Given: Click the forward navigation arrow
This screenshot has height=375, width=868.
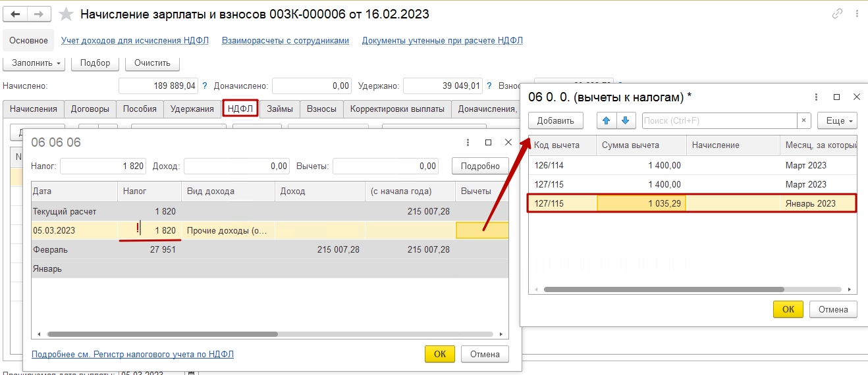Looking at the screenshot, I should point(39,14).
